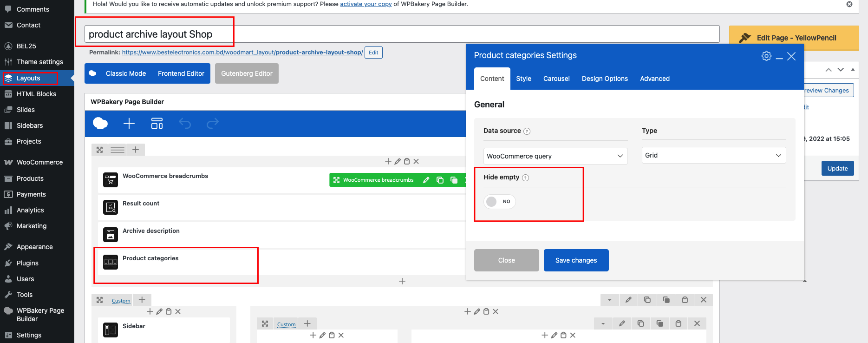This screenshot has height=343, width=868.
Task: Switch to the Carousel tab
Action: pyautogui.click(x=556, y=79)
